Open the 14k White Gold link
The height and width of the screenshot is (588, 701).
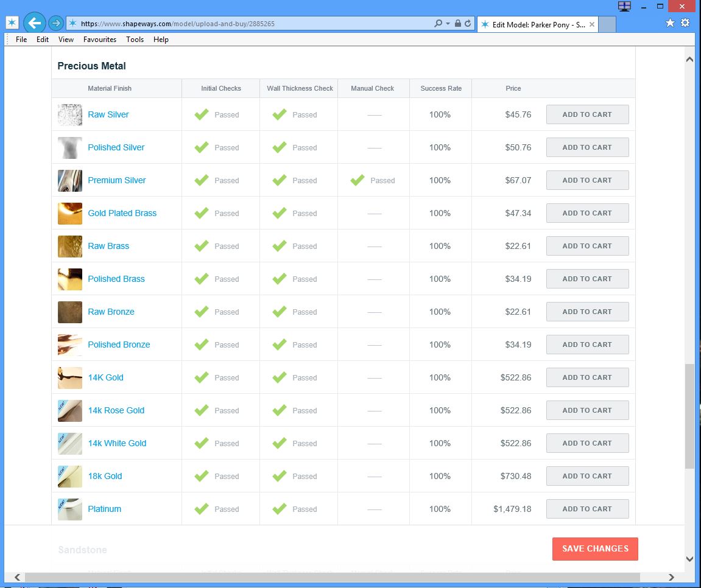tap(117, 443)
